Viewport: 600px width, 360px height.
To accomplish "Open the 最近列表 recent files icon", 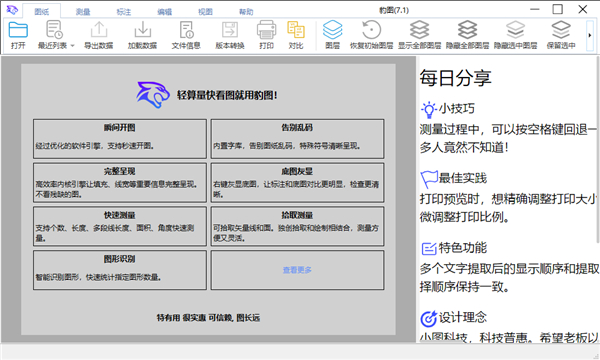I will 54,30.
